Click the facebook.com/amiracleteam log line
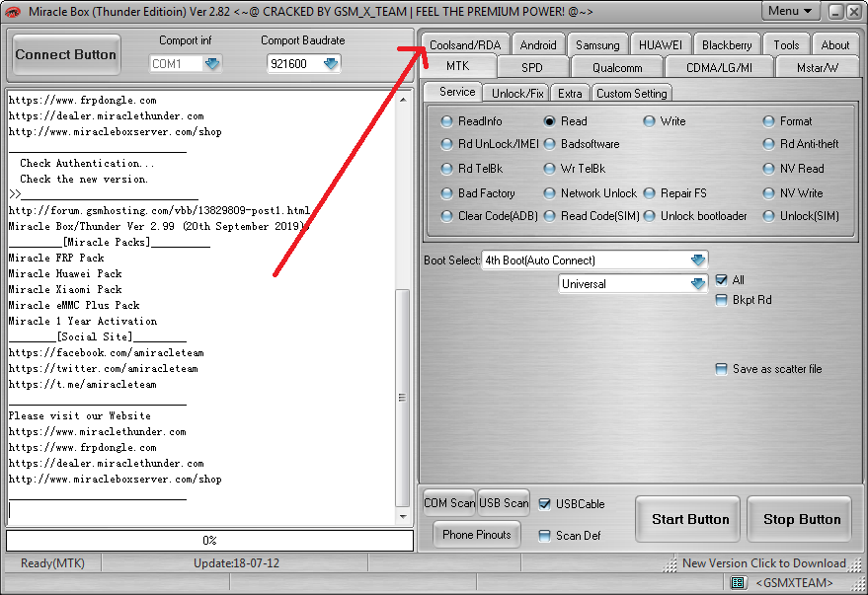This screenshot has width=868, height=595. 107,353
